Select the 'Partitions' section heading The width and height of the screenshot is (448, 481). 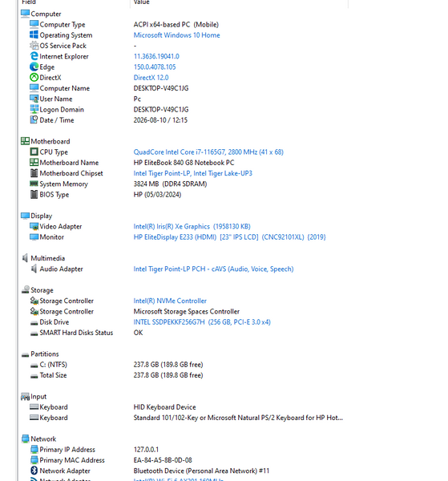click(44, 354)
